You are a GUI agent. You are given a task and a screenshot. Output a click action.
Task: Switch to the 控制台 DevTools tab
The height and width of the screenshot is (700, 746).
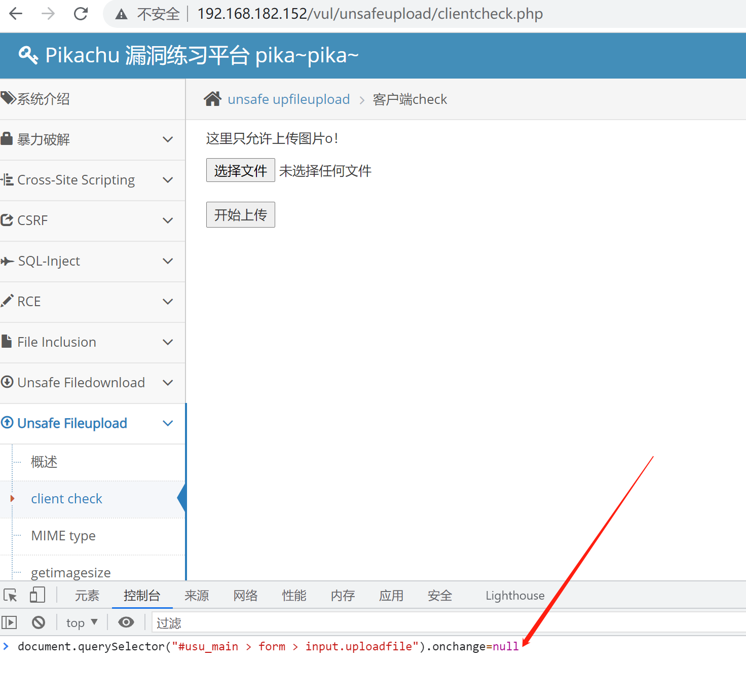click(142, 596)
